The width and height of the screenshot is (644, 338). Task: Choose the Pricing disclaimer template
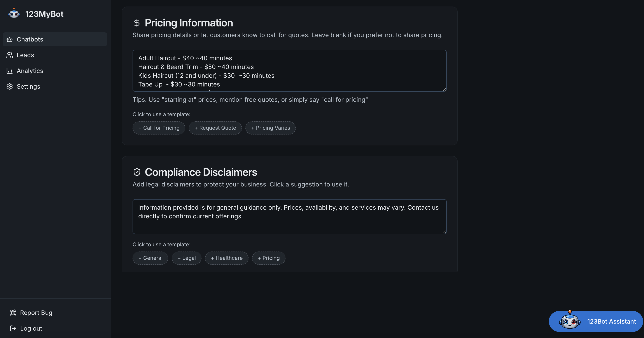coord(268,258)
